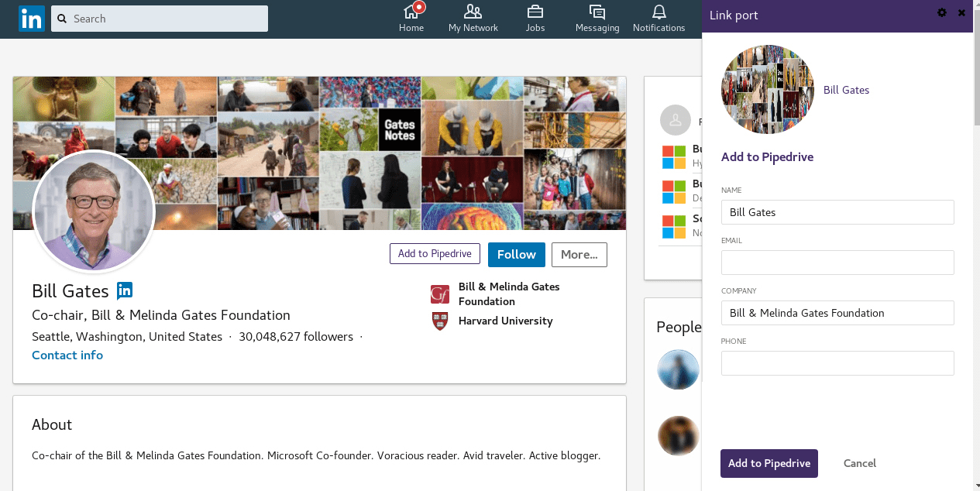Click the Seattle, Washington, United States text
The height and width of the screenshot is (491, 980).
coord(127,337)
